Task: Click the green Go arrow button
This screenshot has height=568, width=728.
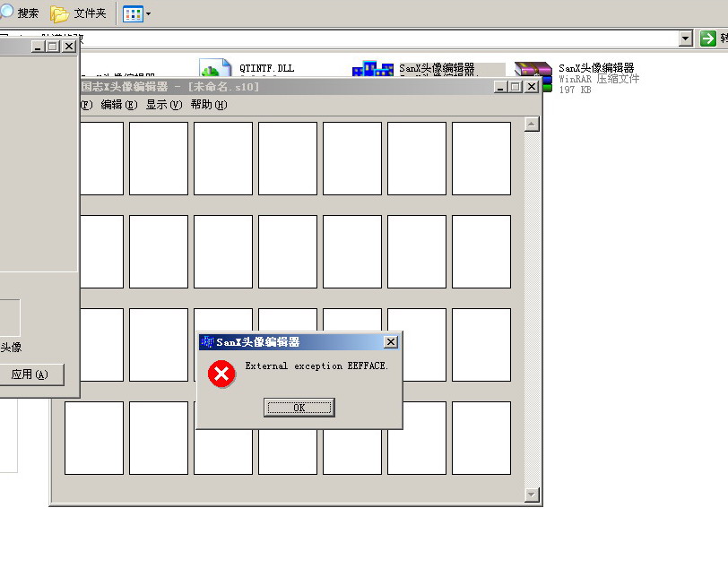Action: click(x=708, y=38)
